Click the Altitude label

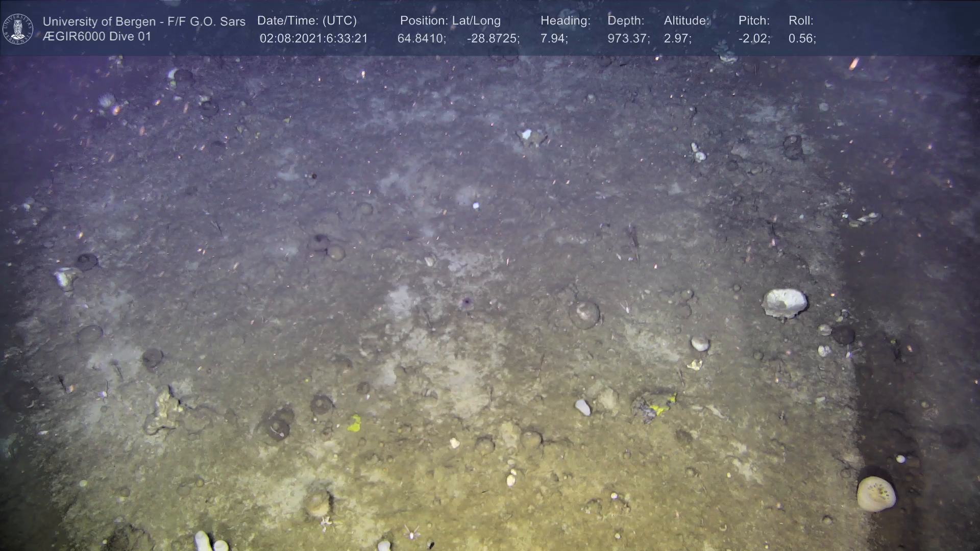[x=687, y=20]
